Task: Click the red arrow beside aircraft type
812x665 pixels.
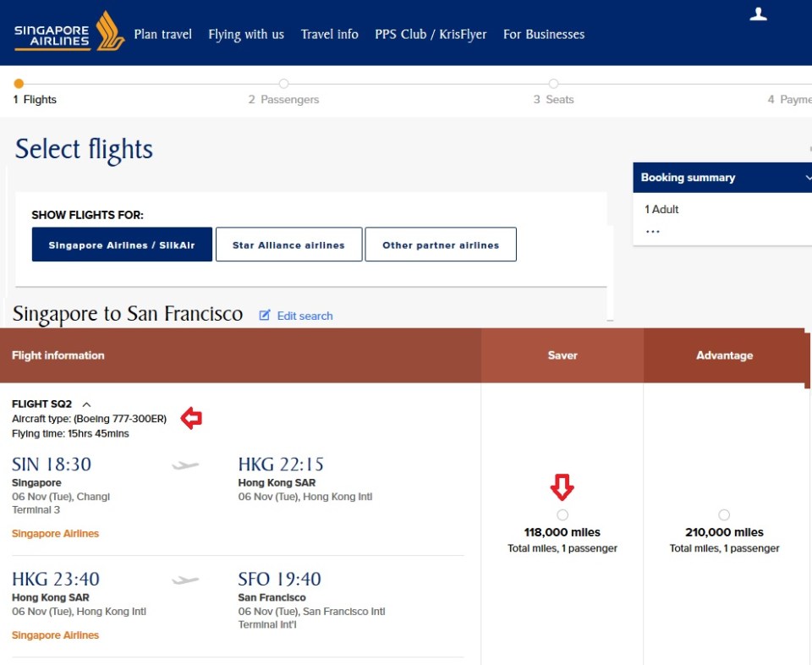Action: tap(193, 418)
